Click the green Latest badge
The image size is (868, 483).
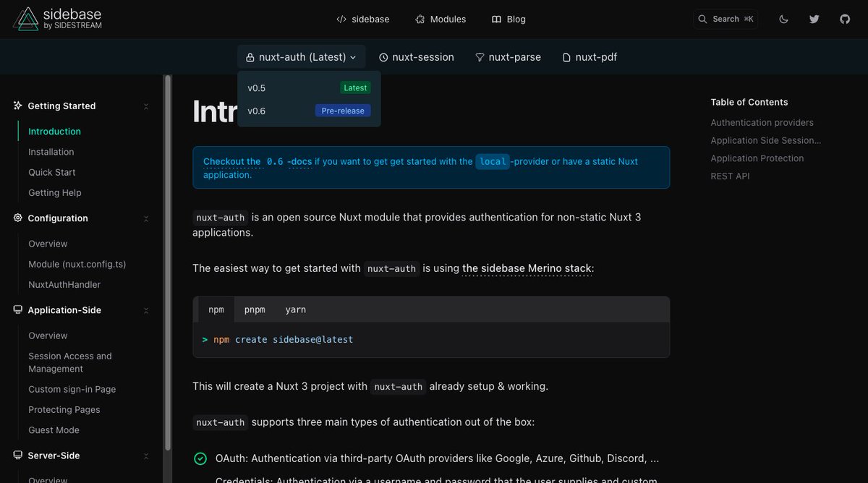pyautogui.click(x=355, y=87)
